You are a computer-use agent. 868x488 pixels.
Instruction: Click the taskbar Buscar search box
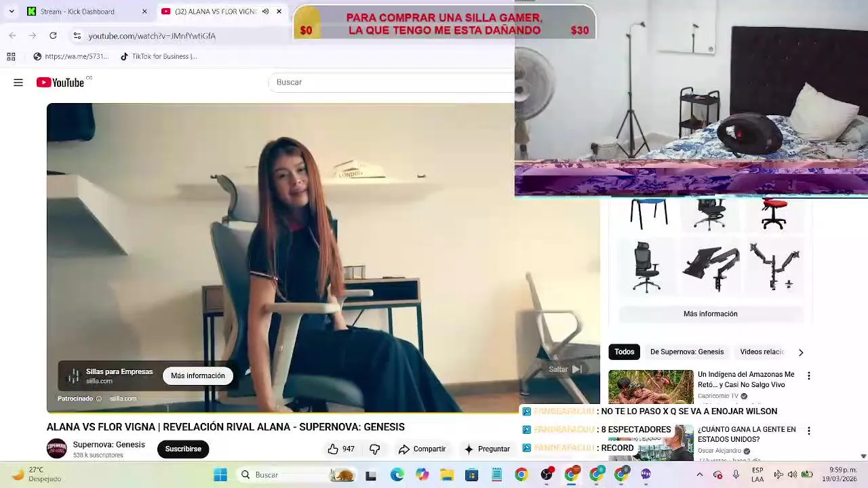[296, 475]
